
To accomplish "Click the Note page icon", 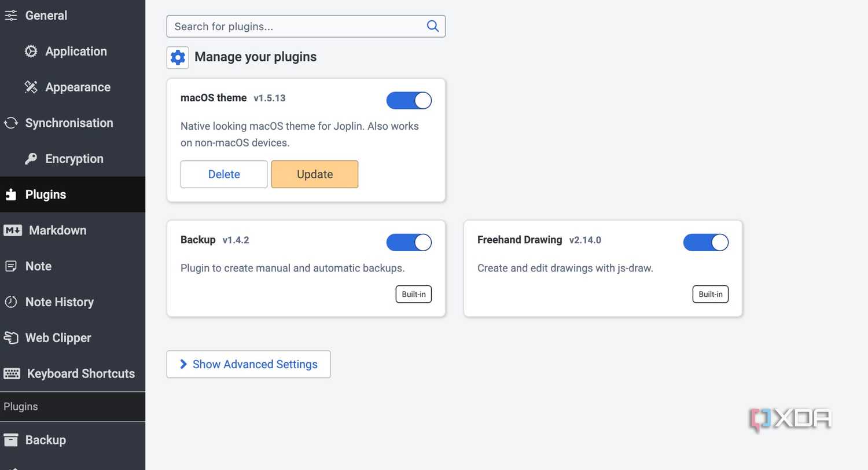I will point(10,266).
